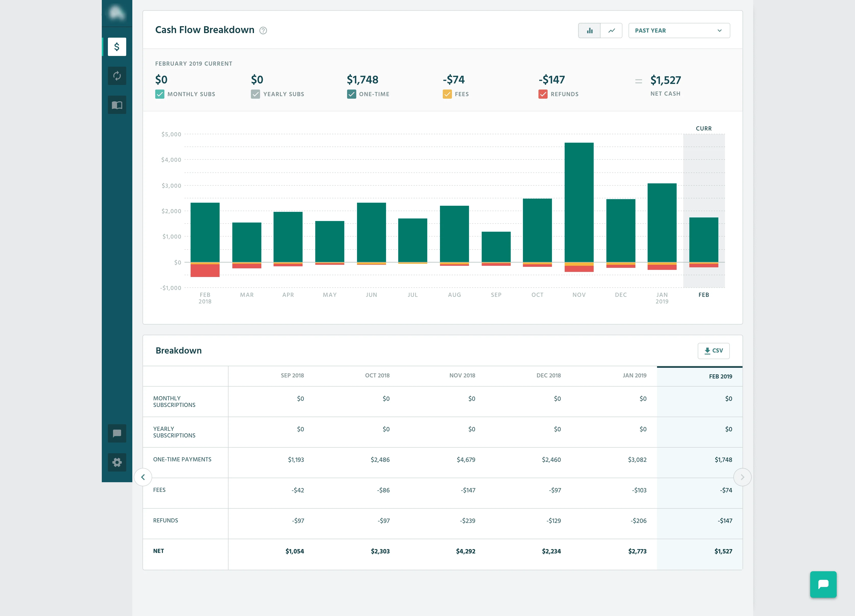Click the blurred logo in the sidebar

click(117, 13)
